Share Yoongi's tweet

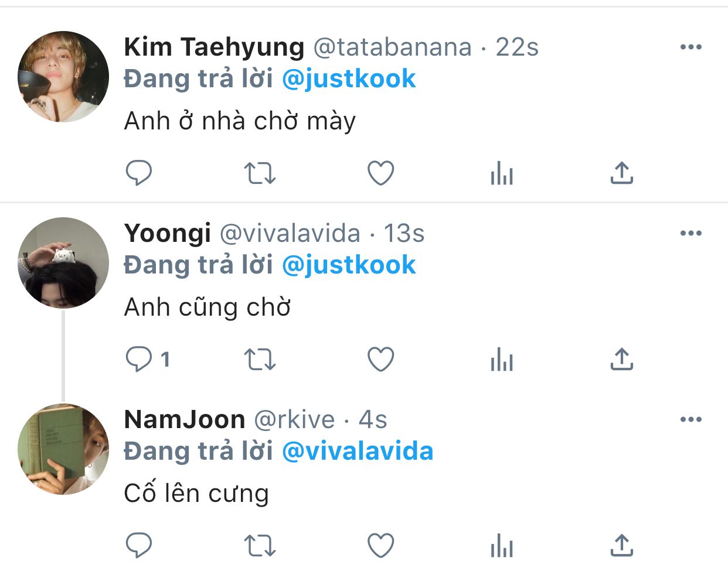coord(622,359)
